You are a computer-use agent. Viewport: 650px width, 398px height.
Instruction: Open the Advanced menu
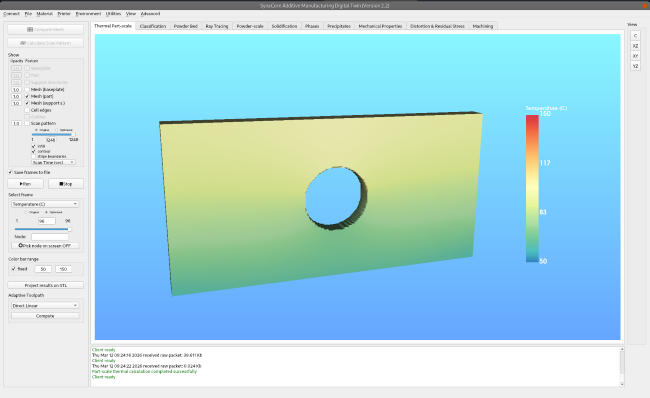(x=150, y=14)
